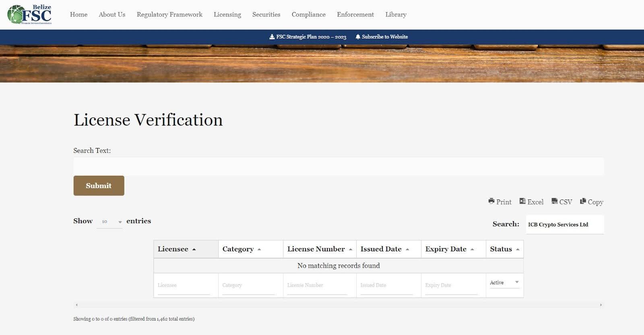Click 'No matching records found' text

click(339, 265)
